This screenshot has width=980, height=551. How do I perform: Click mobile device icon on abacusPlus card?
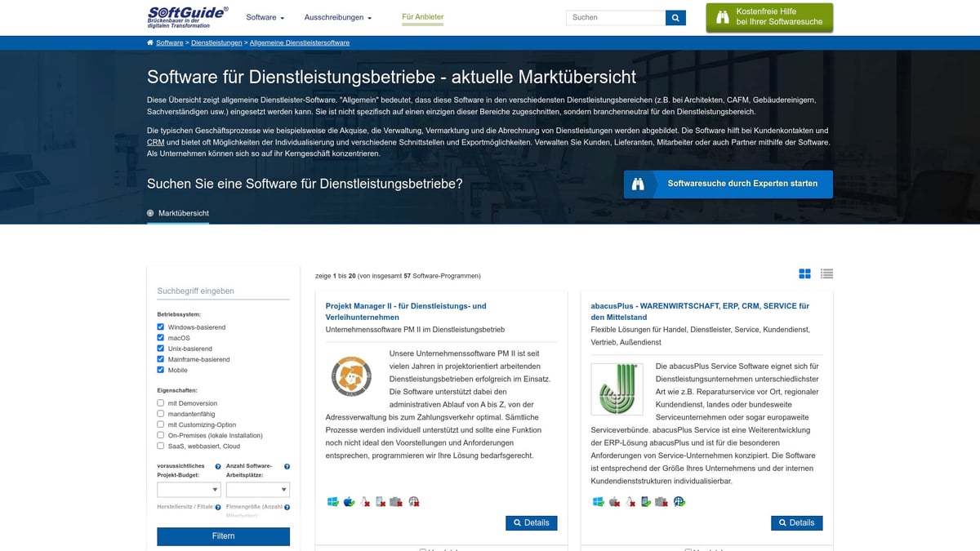[x=646, y=502]
